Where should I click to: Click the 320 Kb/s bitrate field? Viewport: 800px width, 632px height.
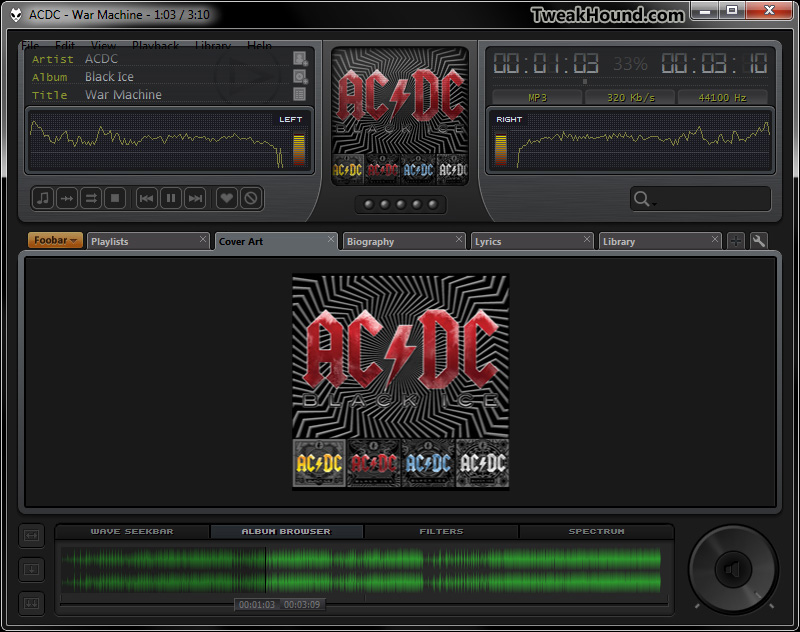631,97
